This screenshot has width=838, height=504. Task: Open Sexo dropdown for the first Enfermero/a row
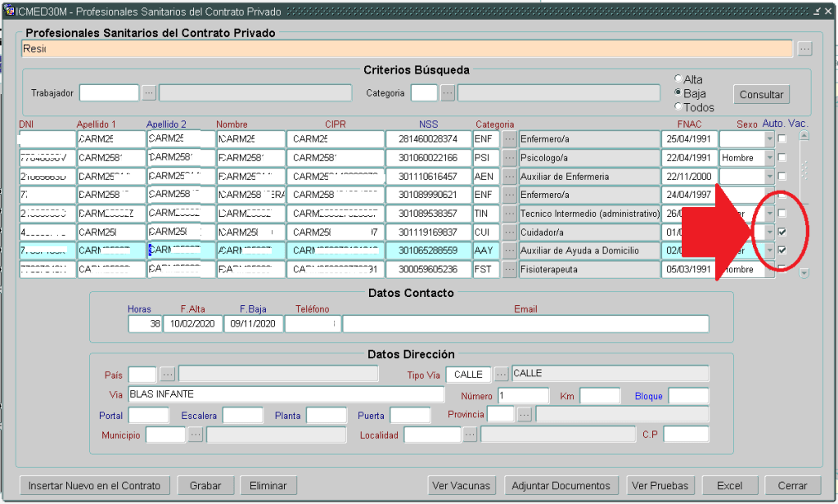768,139
